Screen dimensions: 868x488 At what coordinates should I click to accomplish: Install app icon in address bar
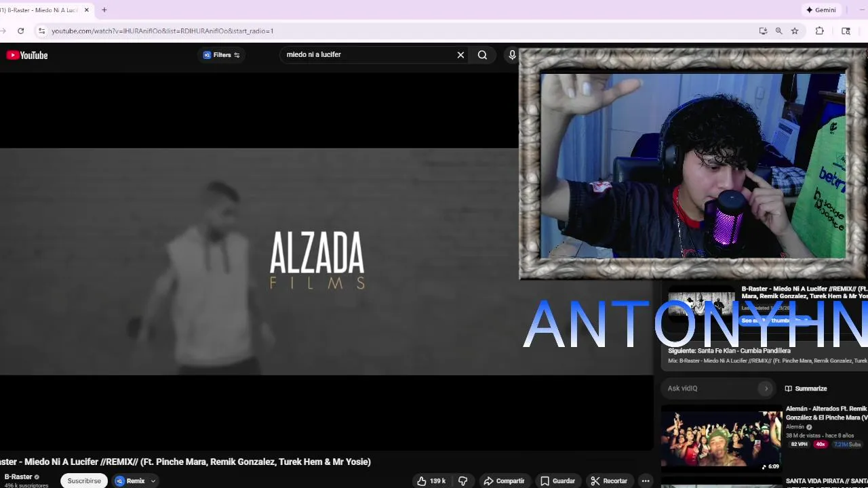763,30
